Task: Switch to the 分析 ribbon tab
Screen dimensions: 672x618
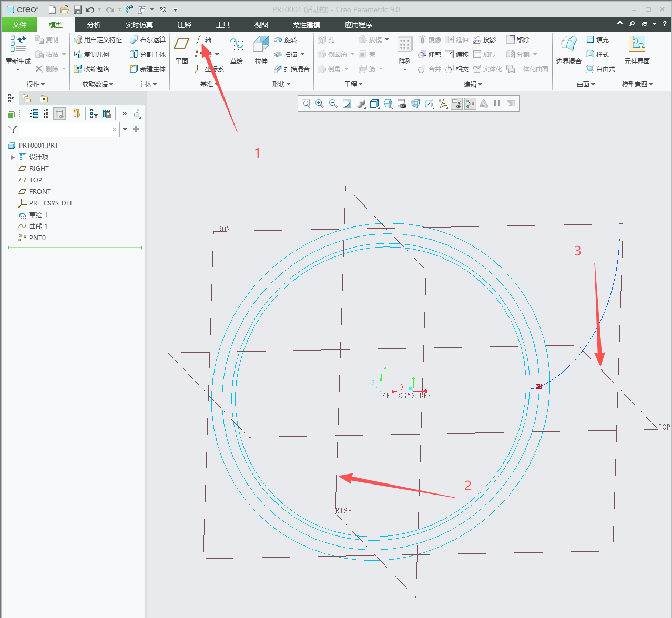Action: (94, 25)
